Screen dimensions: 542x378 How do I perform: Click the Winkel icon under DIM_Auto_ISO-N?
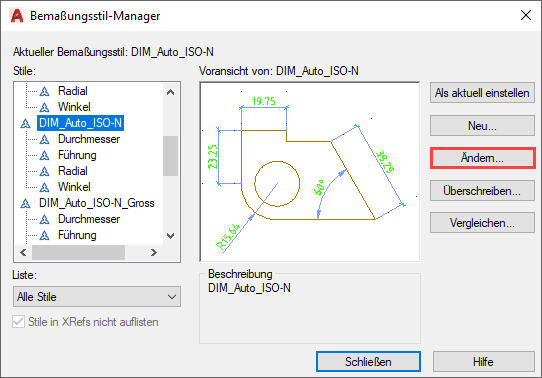pos(45,187)
